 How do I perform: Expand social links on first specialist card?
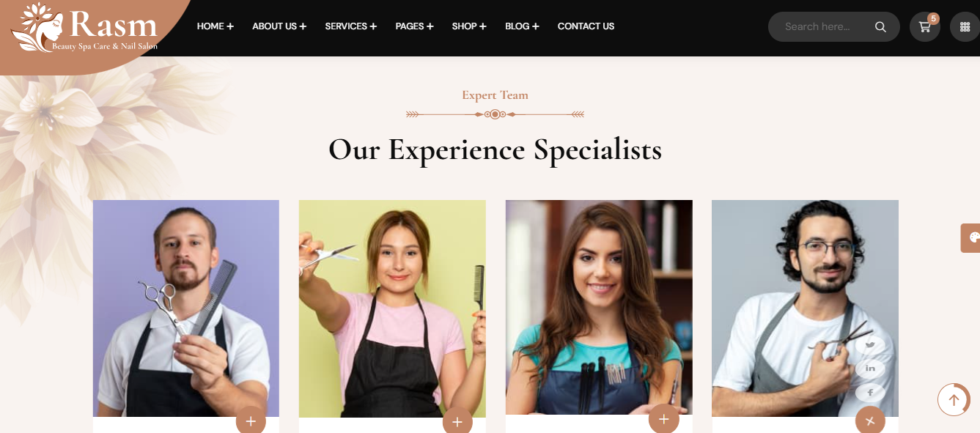click(251, 421)
